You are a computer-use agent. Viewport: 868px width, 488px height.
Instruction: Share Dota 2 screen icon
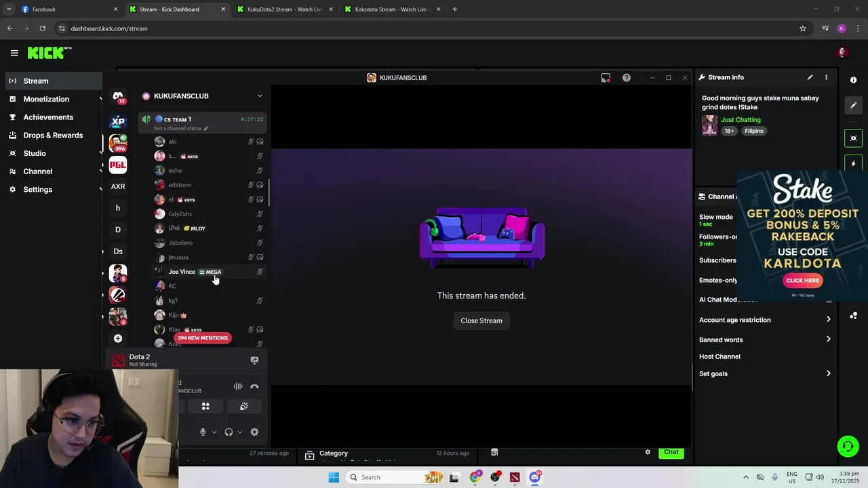(x=254, y=361)
